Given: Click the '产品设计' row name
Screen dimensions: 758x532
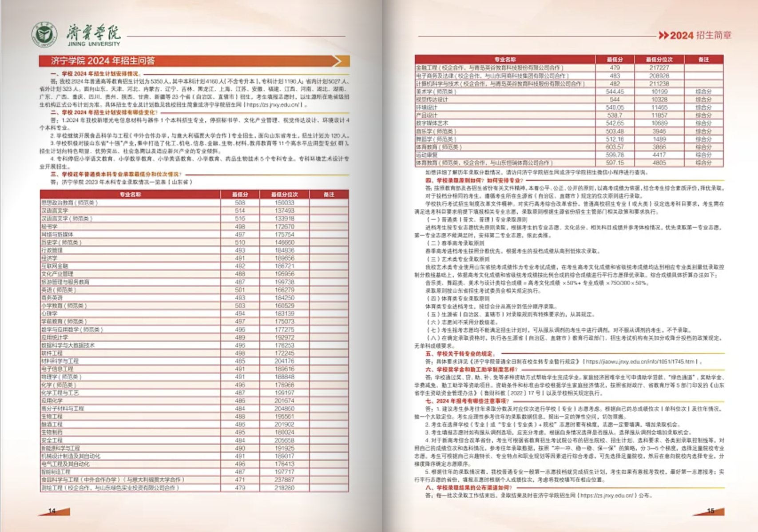Looking at the screenshot, I should click(x=426, y=115).
